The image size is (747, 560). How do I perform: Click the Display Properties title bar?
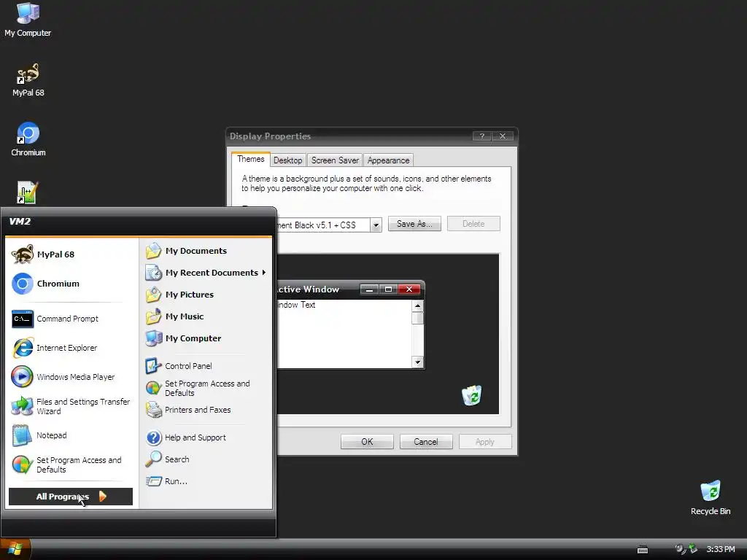click(x=350, y=136)
